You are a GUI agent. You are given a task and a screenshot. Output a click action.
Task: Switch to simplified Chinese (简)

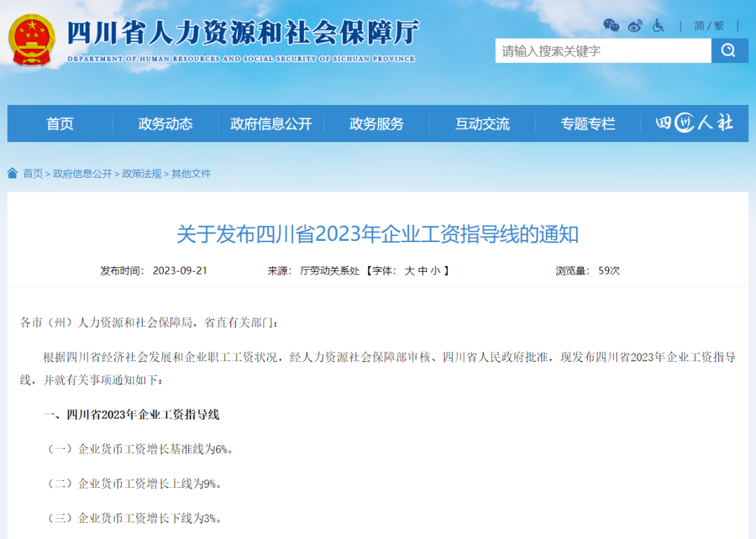pyautogui.click(x=699, y=26)
